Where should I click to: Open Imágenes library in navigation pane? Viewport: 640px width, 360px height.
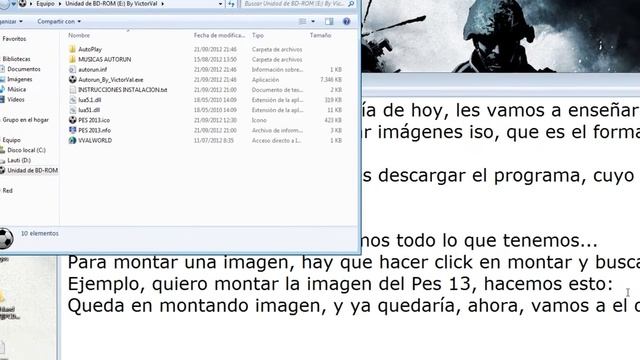20,79
